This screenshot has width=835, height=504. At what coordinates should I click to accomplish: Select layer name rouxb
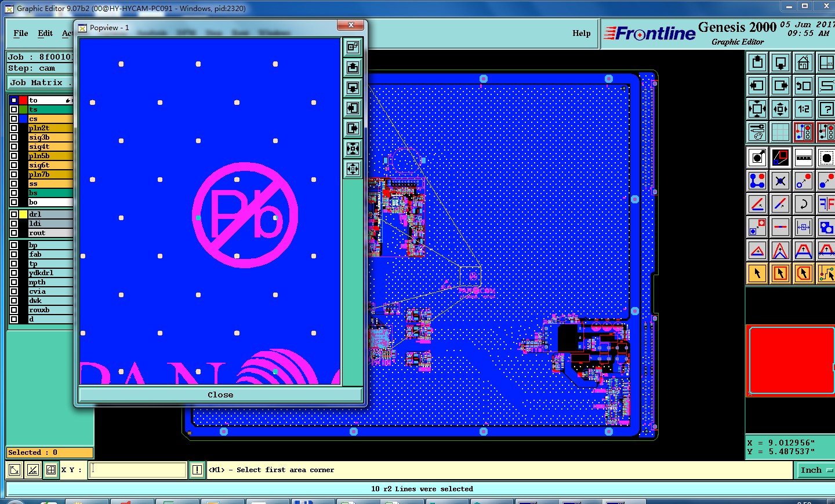click(x=50, y=310)
